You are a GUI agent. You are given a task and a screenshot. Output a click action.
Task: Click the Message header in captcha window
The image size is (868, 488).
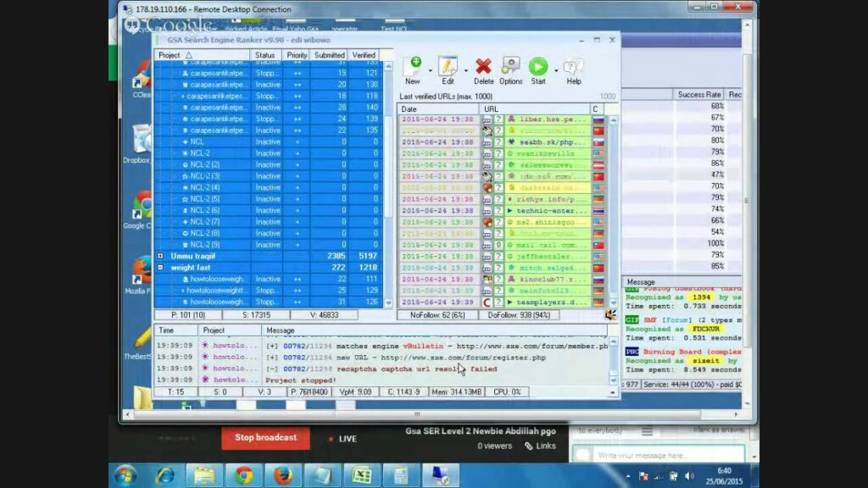point(641,281)
